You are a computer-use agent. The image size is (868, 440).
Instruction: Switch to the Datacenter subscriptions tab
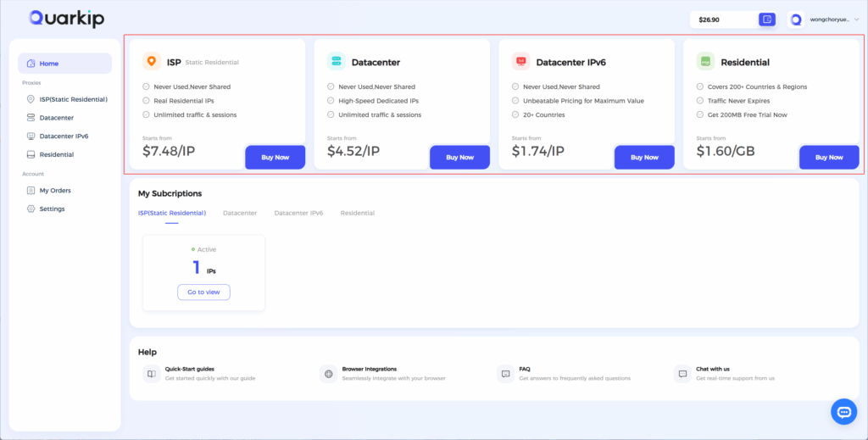point(240,213)
